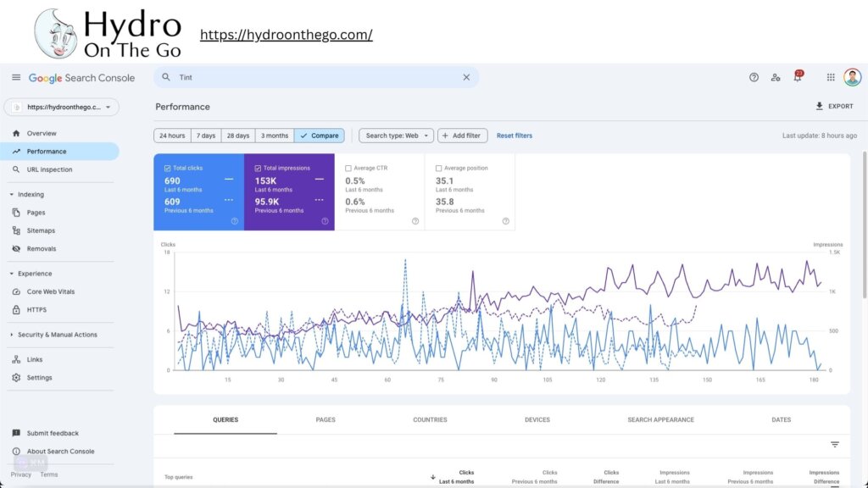Viewport: 868px width, 488px height.
Task: Open the notifications bell
Action: tap(798, 76)
